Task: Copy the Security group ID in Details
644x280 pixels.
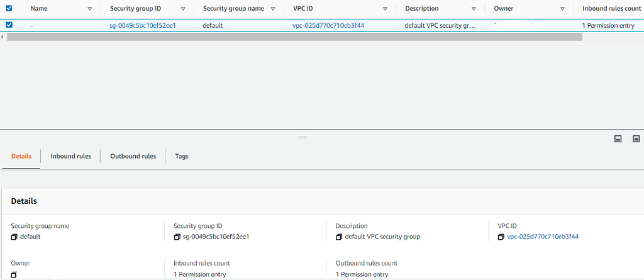Action: click(177, 237)
